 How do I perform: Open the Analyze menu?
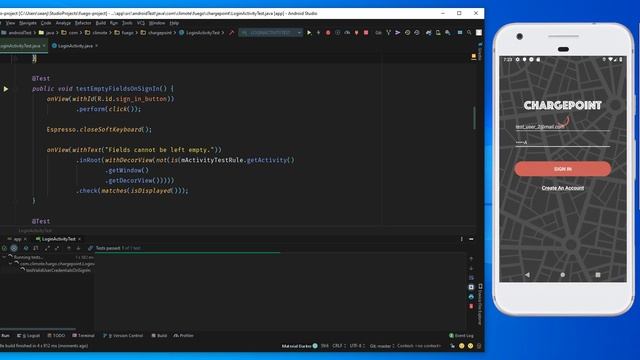pyautogui.click(x=63, y=23)
